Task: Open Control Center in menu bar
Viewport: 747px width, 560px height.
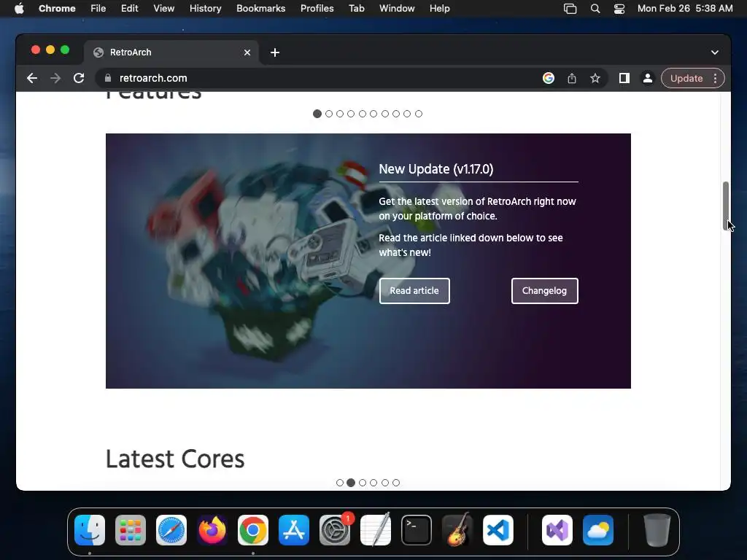Action: point(619,9)
